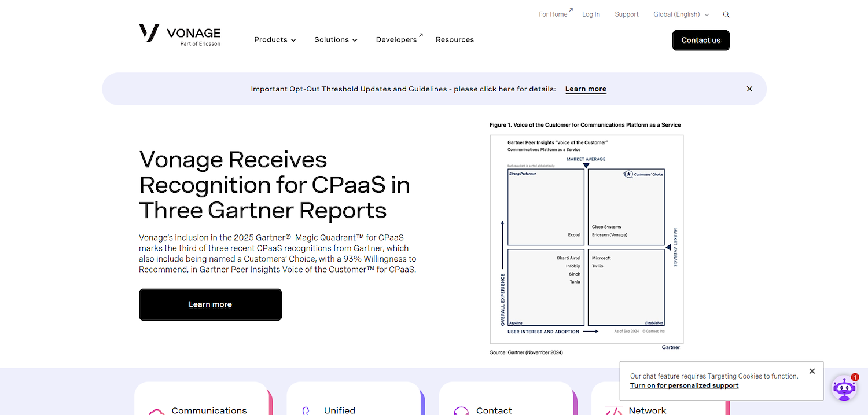
Task: Open the Unified card heading
Action: tap(340, 410)
